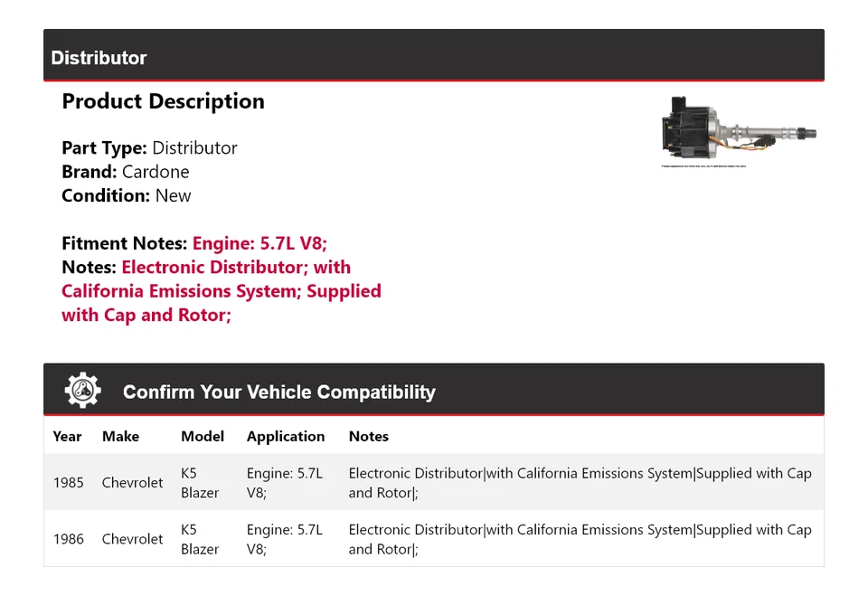Click the fine-print caption under the product image

(703, 166)
